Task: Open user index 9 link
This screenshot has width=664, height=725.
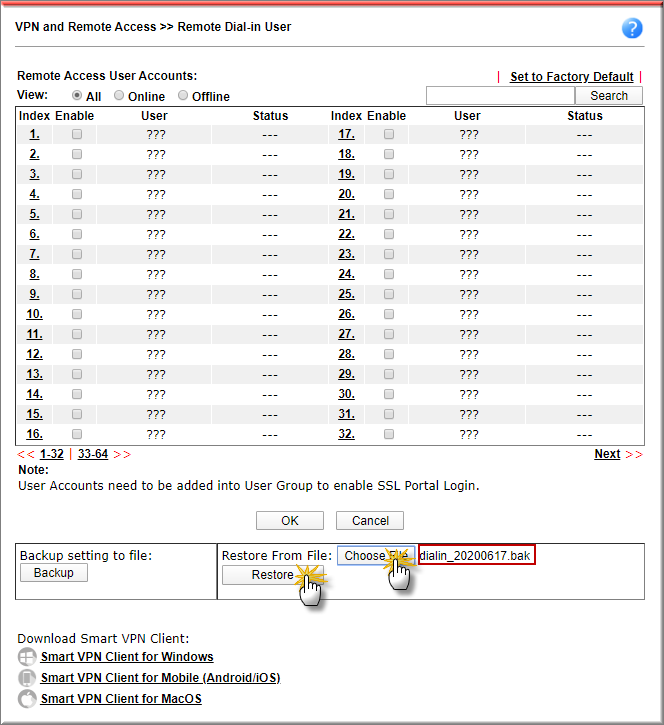Action: 35,294
